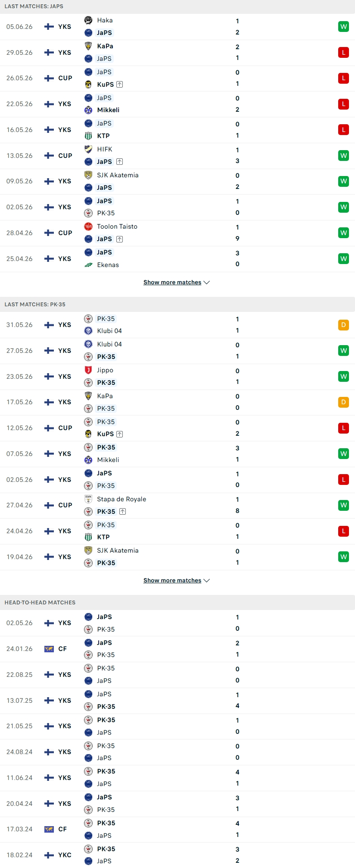Click the Toolon Taisto logo
This screenshot has width=355, height=868.
click(88, 226)
